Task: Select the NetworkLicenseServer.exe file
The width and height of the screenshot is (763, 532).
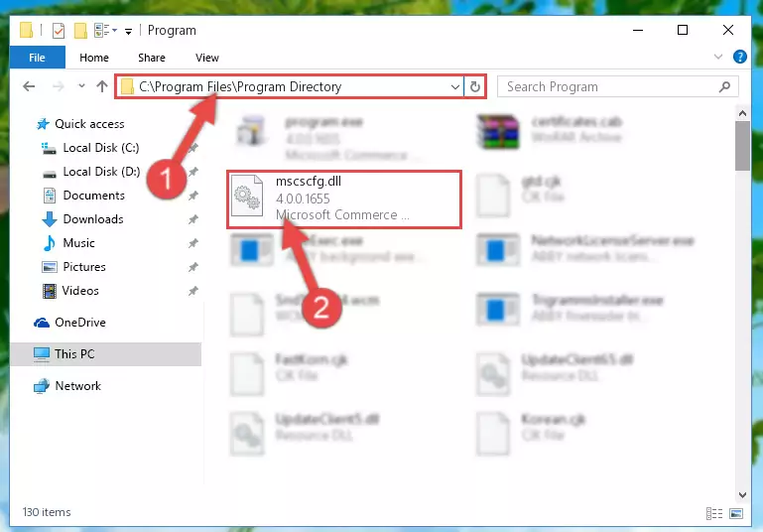Action: coord(585,249)
